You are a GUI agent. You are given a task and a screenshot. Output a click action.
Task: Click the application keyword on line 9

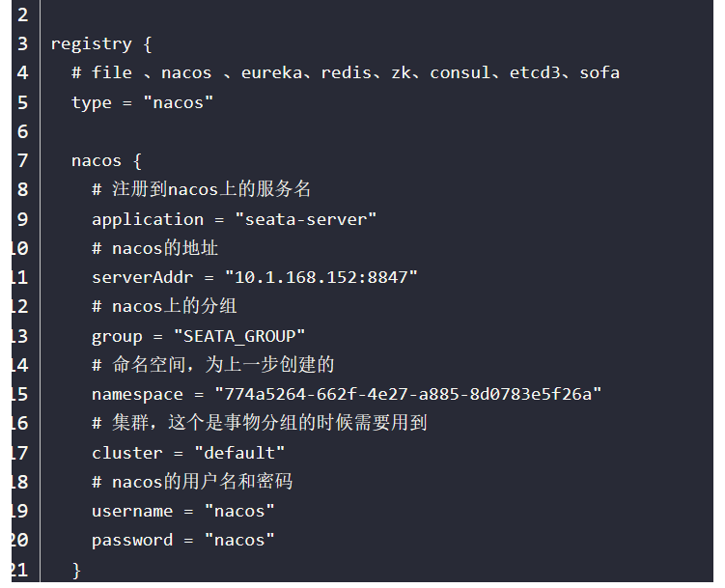[148, 220]
